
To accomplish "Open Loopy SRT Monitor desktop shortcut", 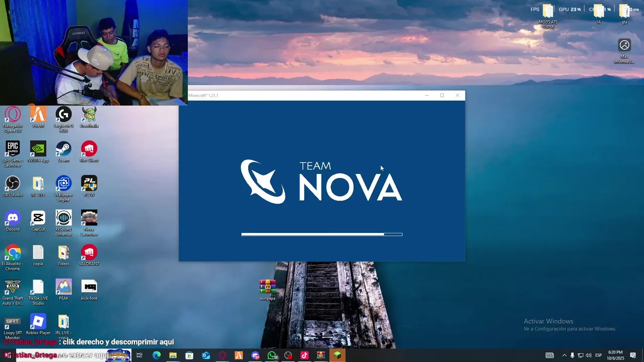I will pyautogui.click(x=13, y=327).
